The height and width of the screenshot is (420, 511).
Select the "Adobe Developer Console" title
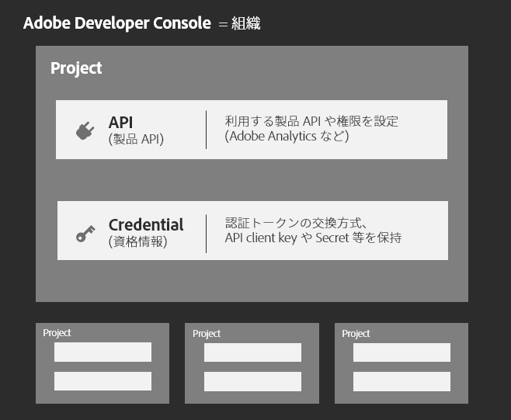117,23
